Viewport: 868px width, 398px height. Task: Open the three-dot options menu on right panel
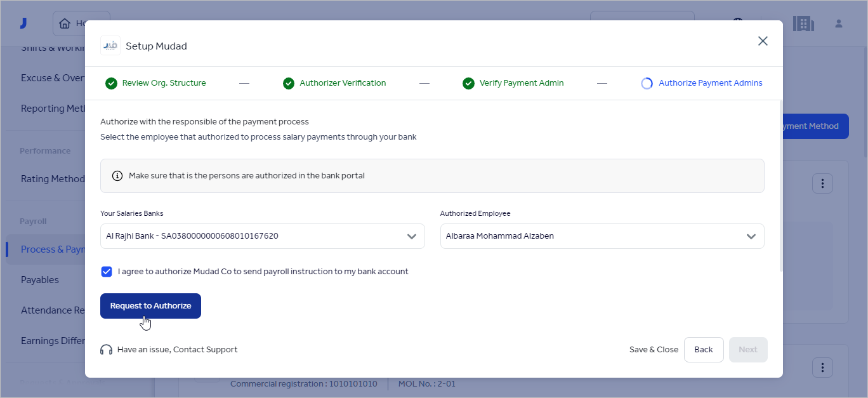(822, 183)
